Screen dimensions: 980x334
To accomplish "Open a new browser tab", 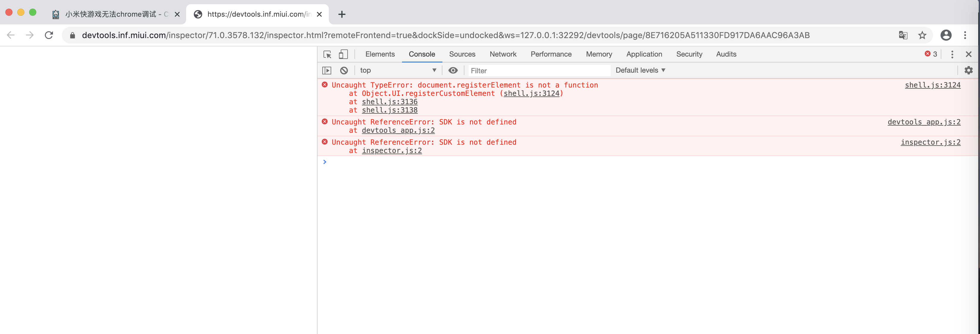I will click(342, 15).
